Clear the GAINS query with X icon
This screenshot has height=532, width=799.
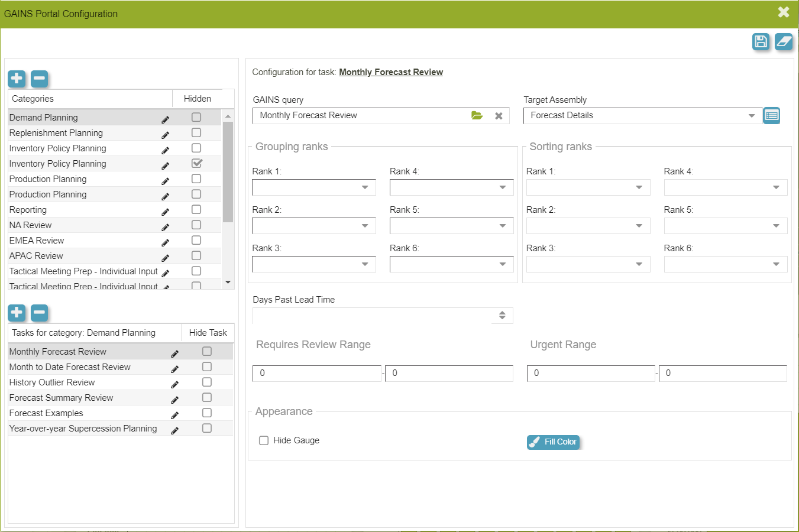499,116
